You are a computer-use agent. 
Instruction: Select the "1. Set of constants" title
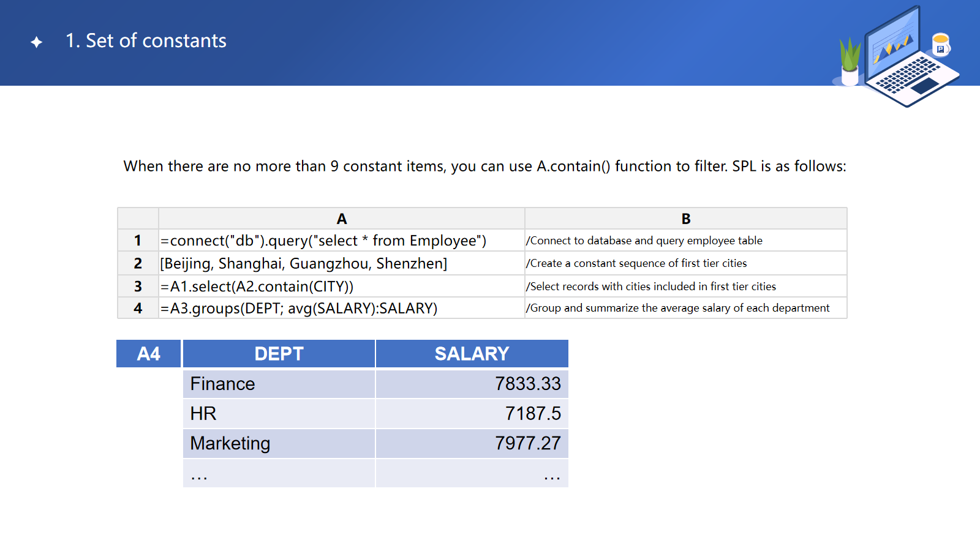(x=146, y=41)
